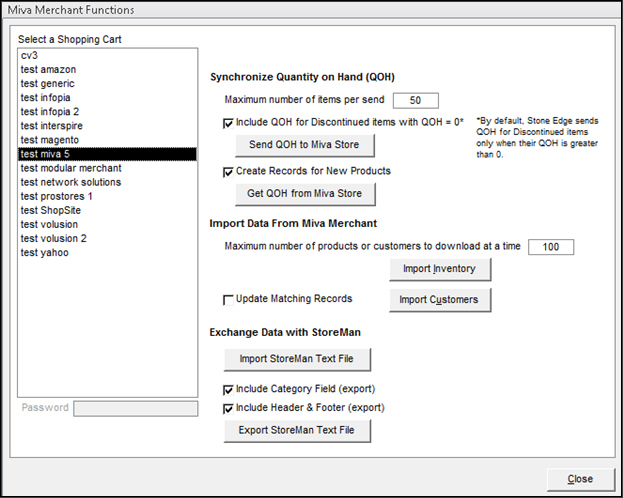Select test yahoo shopping cart
This screenshot has width=623, height=498.
click(107, 253)
